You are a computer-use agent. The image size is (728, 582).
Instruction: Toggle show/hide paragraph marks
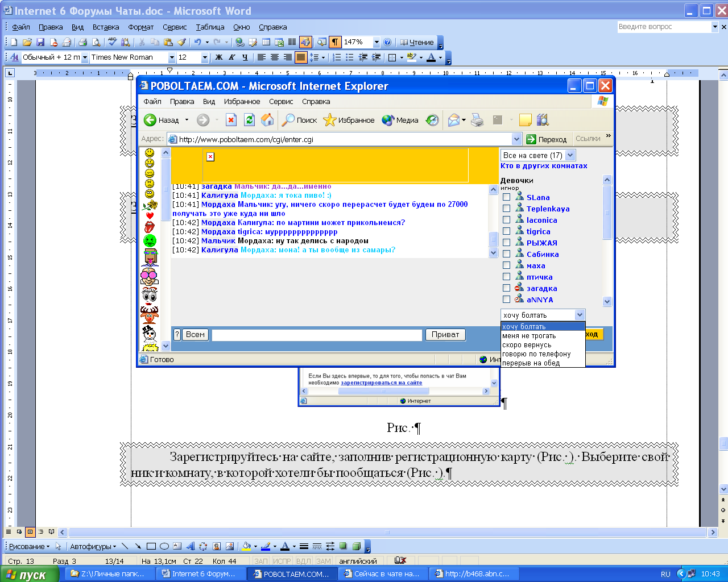335,42
